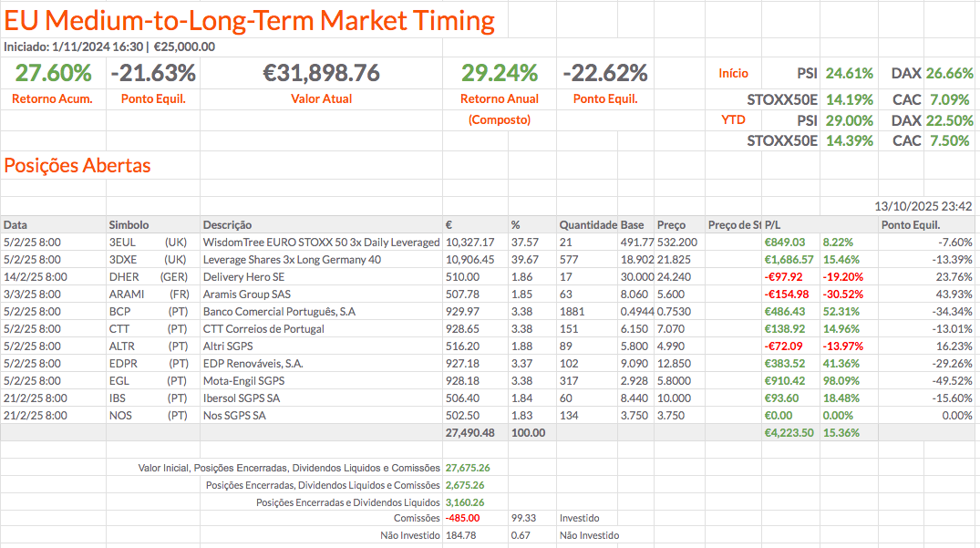
Task: Select the Nos SGPS SA description cell
Action: [x=234, y=415]
